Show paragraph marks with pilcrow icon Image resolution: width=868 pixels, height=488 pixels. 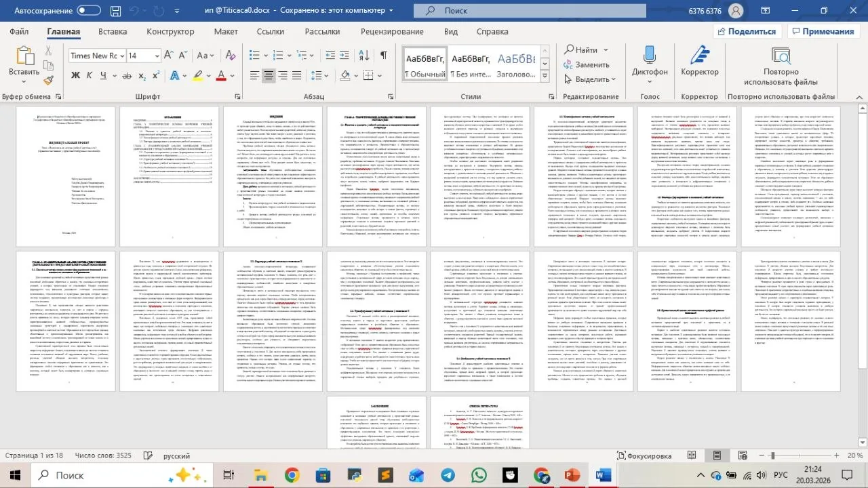(x=384, y=55)
